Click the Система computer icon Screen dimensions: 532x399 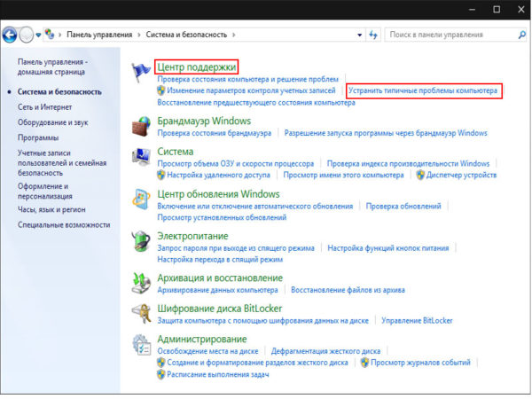140,156
